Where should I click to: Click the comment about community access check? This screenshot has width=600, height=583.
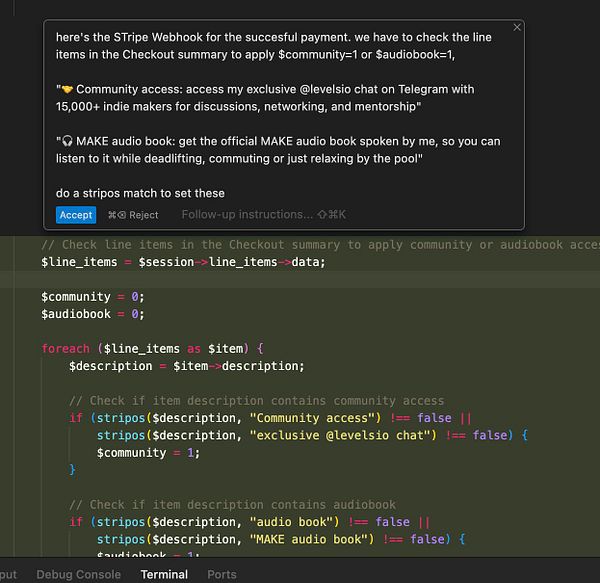pos(256,401)
